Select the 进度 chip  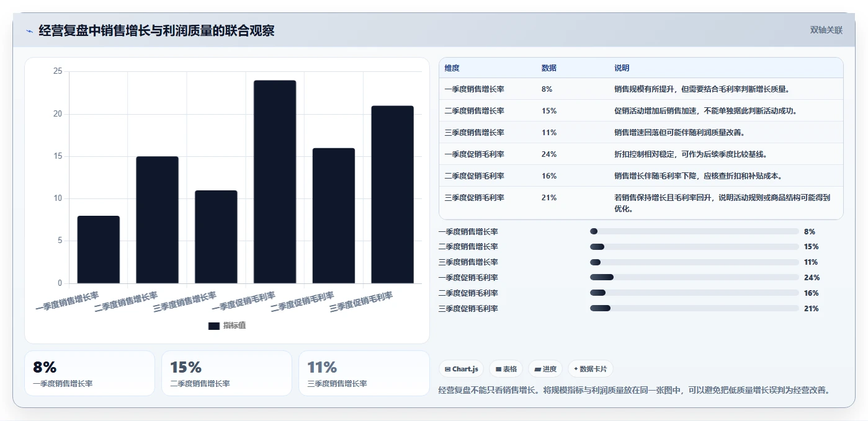[545, 369]
